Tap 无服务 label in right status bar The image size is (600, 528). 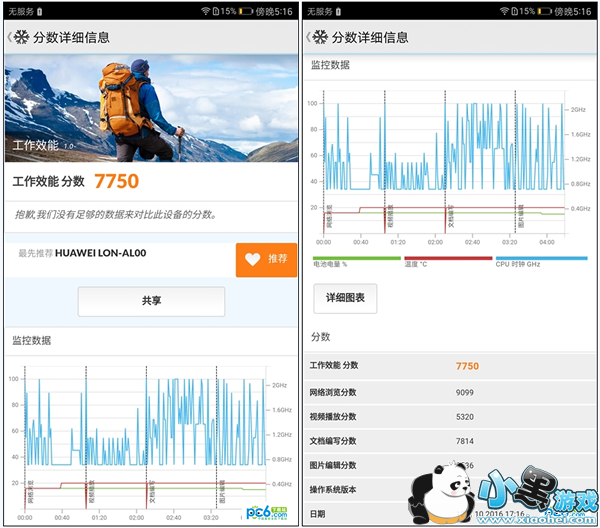click(x=320, y=11)
